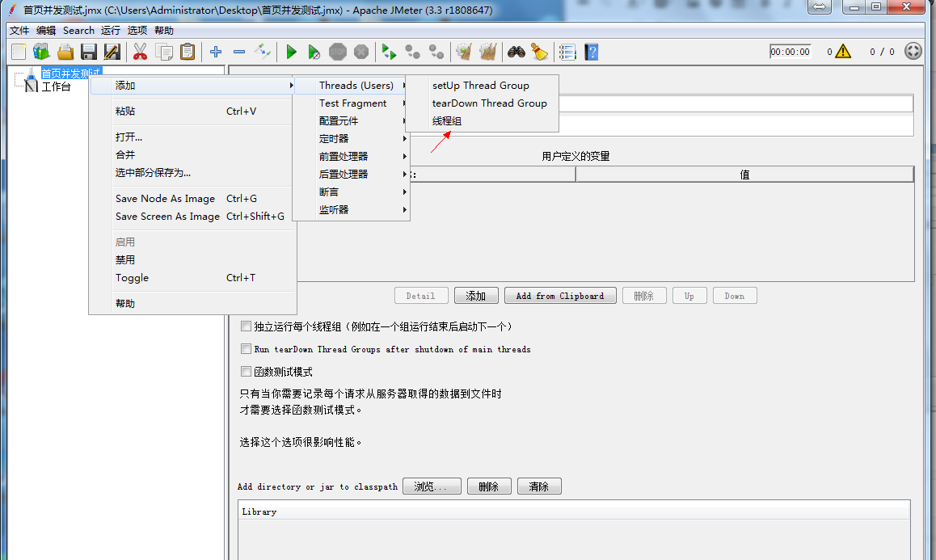Select tearDown Thread Group

tap(483, 103)
